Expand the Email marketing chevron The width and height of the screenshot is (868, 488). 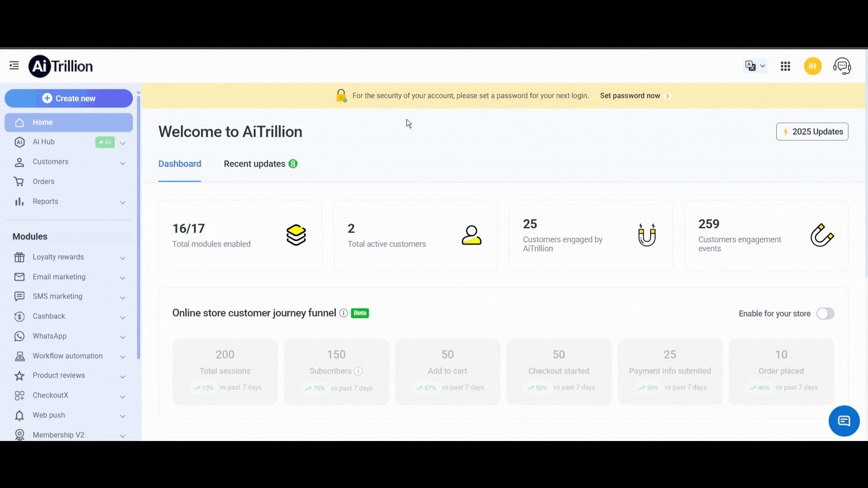[123, 277]
